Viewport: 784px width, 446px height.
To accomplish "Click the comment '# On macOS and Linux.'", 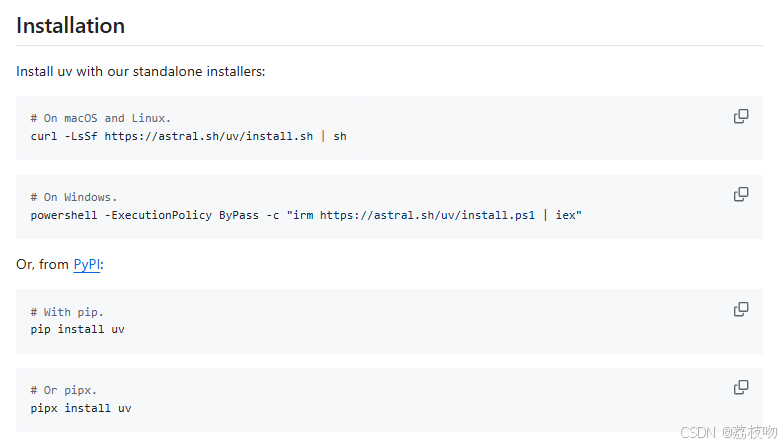I will coord(100,118).
